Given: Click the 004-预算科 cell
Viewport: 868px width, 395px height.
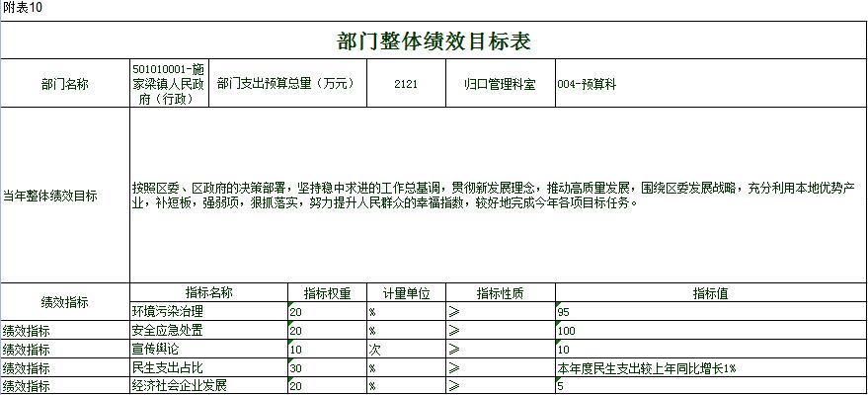Looking at the screenshot, I should click(x=711, y=84).
